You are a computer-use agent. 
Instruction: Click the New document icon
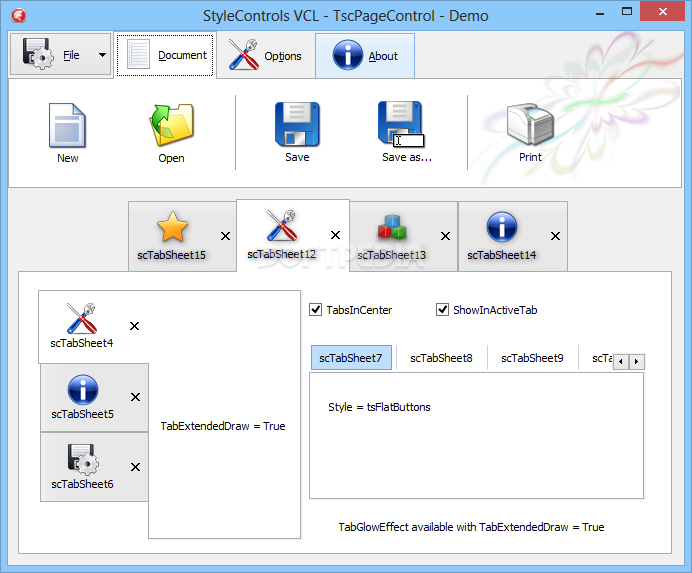coord(67,125)
